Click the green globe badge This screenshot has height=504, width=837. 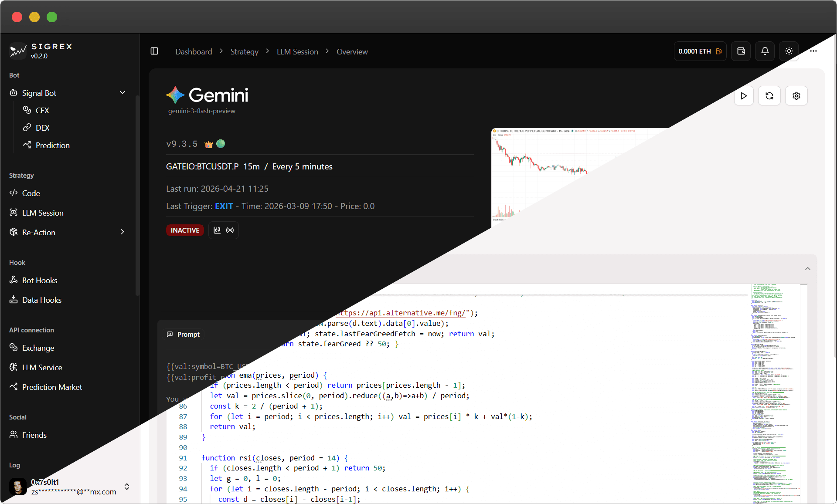(x=221, y=144)
